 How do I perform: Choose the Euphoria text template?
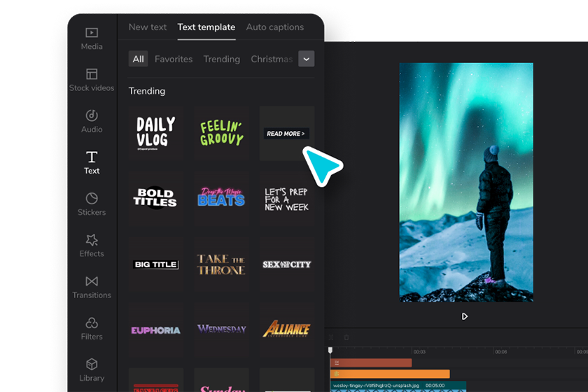(x=155, y=330)
